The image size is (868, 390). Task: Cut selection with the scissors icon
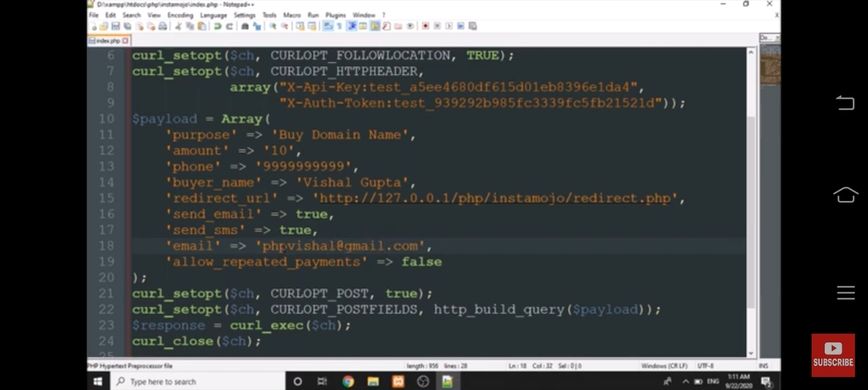(x=178, y=26)
